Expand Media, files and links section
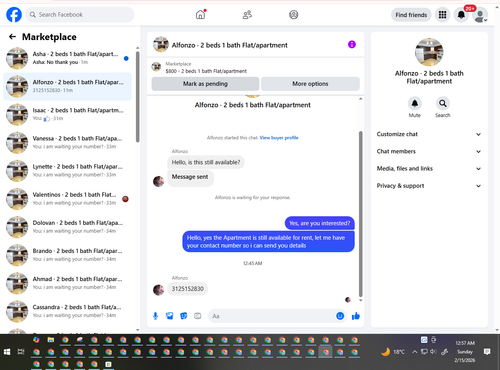 click(429, 168)
